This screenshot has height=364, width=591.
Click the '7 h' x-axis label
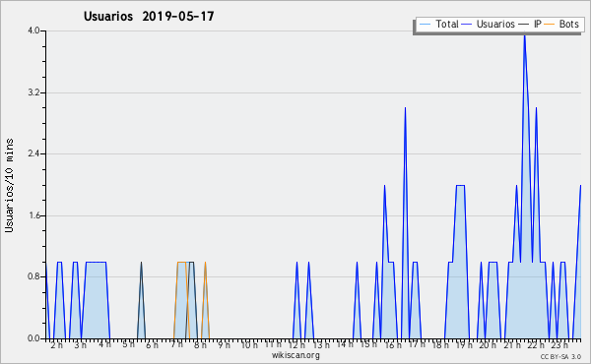coord(176,344)
